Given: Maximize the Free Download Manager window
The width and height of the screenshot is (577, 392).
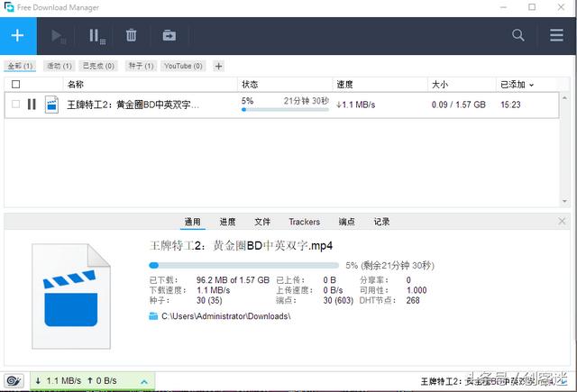Looking at the screenshot, I should pos(532,7).
